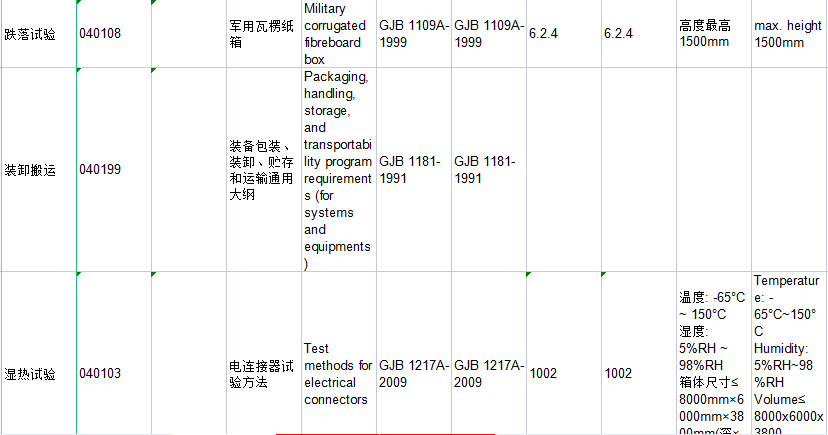
Task: Select the max. height 1500mm cell
Action: pyautogui.click(x=788, y=34)
